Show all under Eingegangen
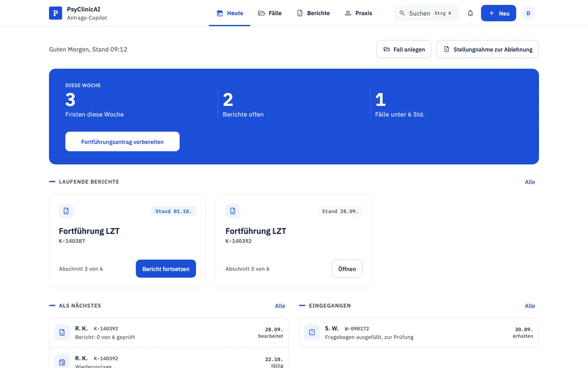 coord(530,306)
